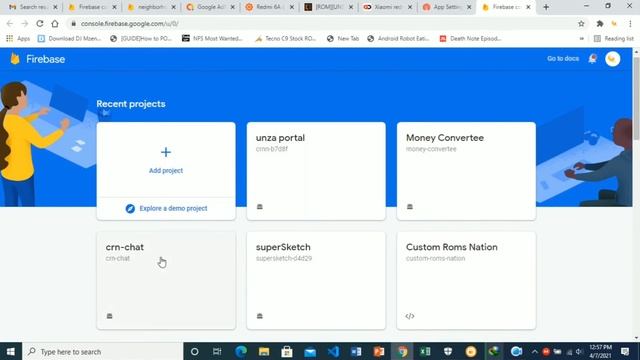Close the active Firebase console tab
This screenshot has width=640, height=360.
coord(528,7)
